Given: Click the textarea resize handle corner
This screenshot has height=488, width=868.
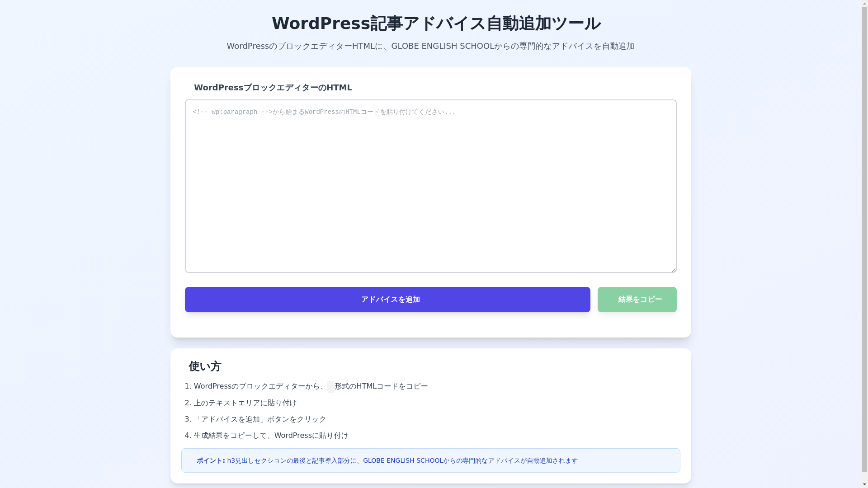Looking at the screenshot, I should click(673, 269).
